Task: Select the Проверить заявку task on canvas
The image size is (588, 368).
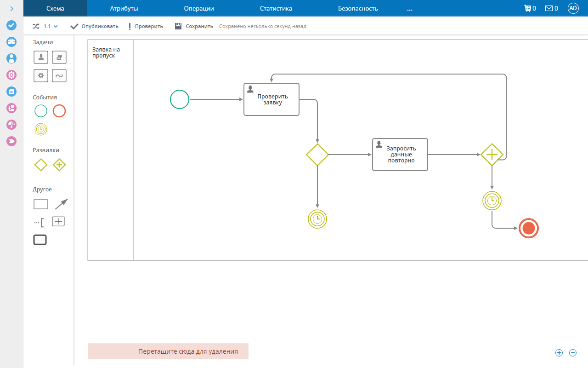Action: pyautogui.click(x=271, y=99)
